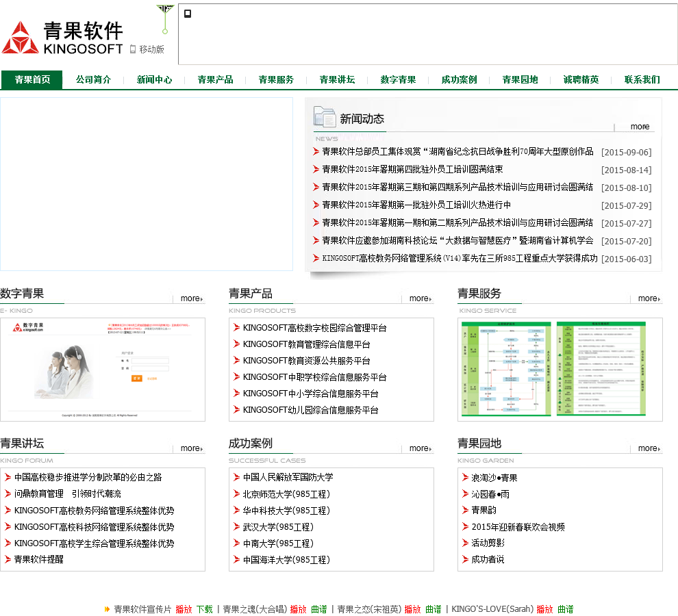This screenshot has width=678, height=616.
Task: Expand more in the 青果园地 section
Action: 649,448
